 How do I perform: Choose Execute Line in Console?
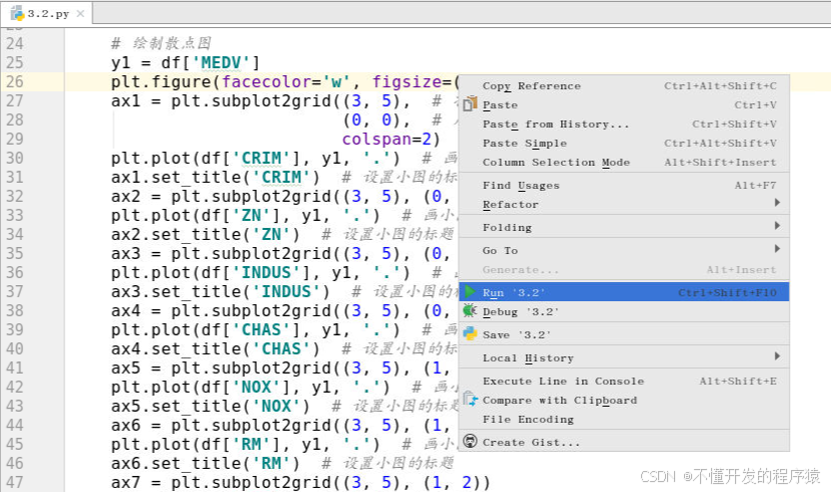pyautogui.click(x=623, y=381)
